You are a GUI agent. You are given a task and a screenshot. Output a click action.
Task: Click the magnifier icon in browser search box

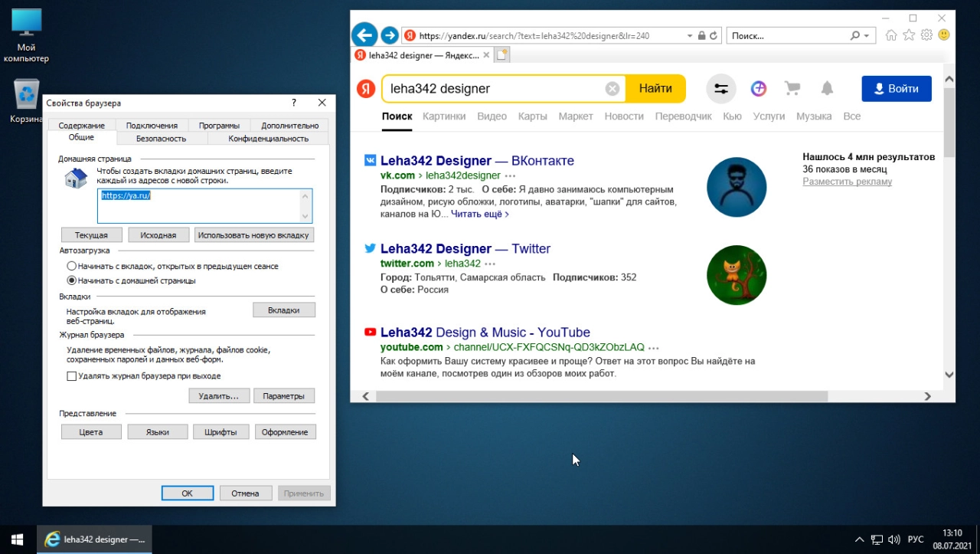point(855,35)
